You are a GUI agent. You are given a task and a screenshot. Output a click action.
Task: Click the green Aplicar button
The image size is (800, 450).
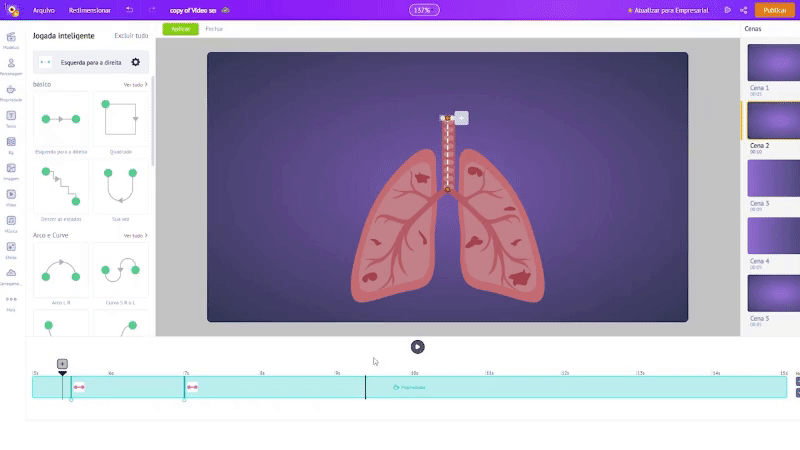[x=180, y=29]
